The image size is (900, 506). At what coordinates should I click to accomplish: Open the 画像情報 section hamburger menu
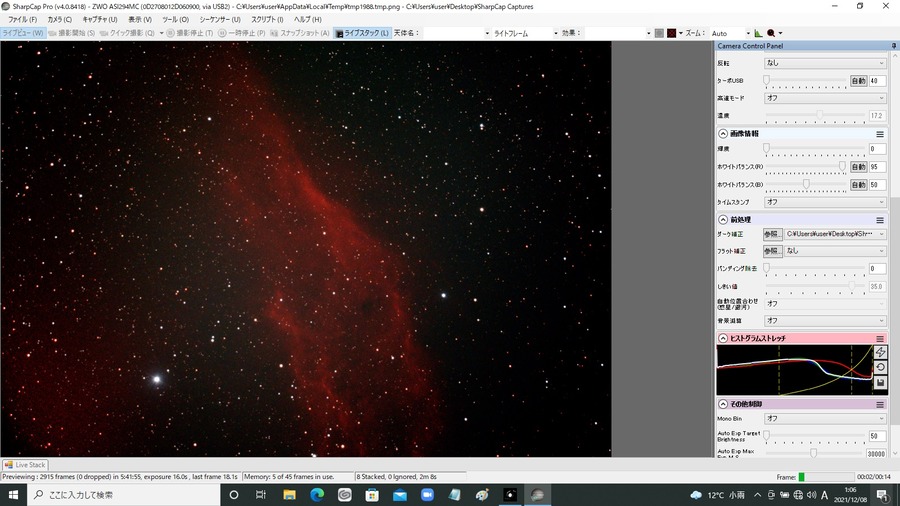tap(879, 134)
